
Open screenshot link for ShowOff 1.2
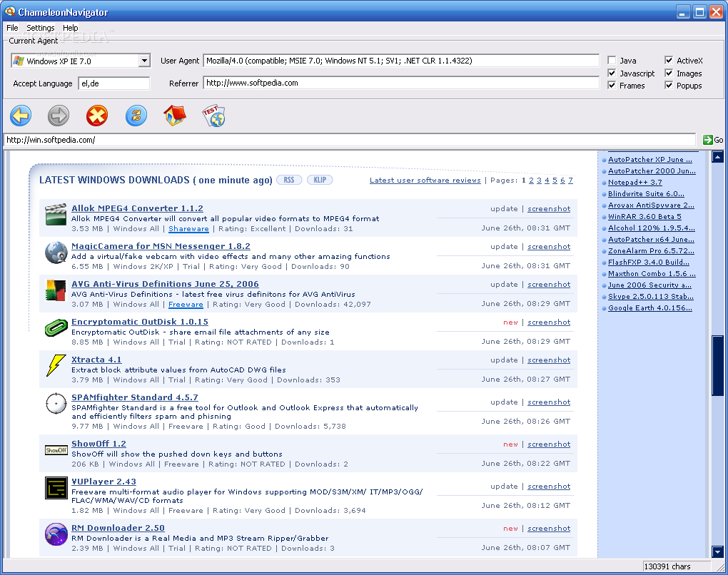pyautogui.click(x=549, y=444)
